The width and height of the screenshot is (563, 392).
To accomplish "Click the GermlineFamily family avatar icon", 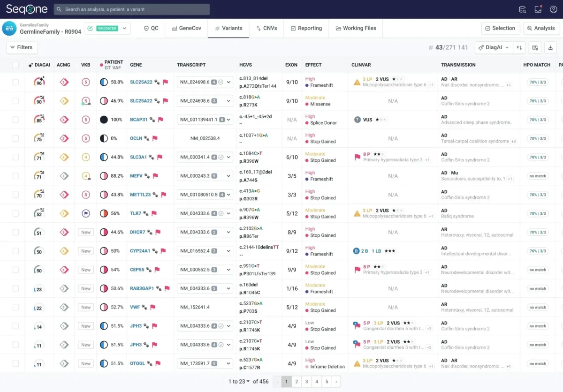I will [9, 28].
